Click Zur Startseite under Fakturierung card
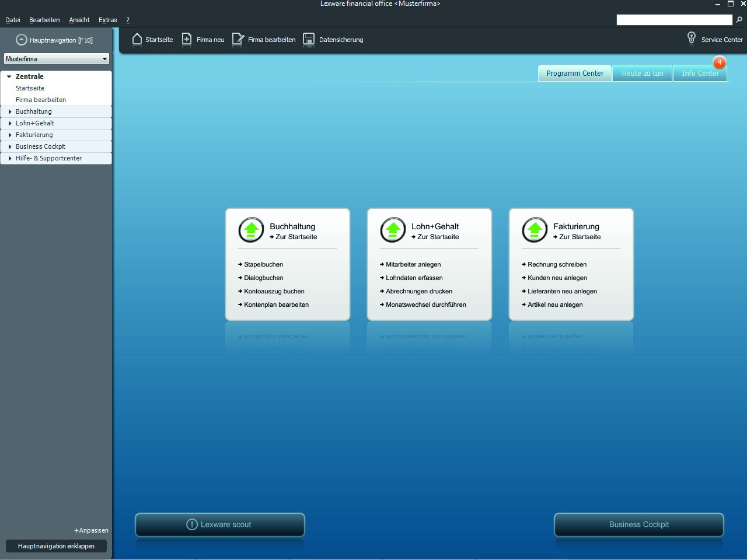The image size is (747, 560). pos(577,237)
